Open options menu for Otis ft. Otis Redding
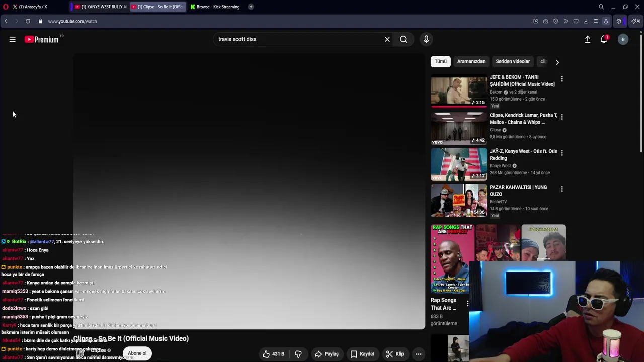The width and height of the screenshot is (644, 362). 562,152
